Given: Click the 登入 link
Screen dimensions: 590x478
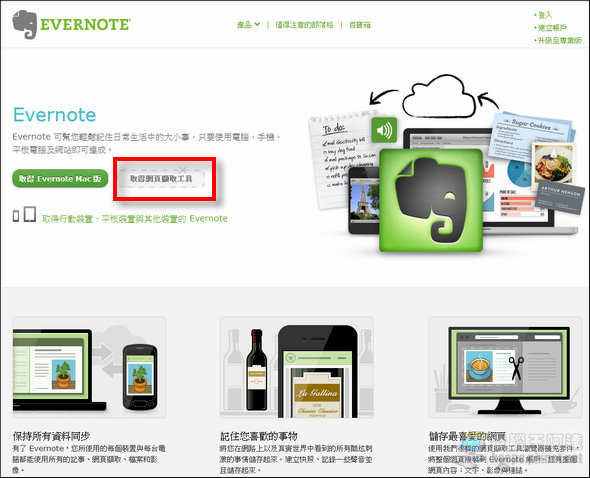Looking at the screenshot, I should [x=544, y=15].
